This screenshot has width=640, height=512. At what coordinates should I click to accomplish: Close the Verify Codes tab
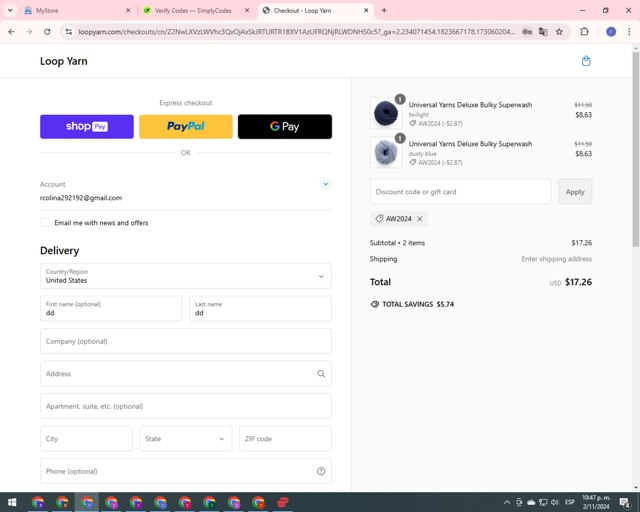[x=247, y=10]
